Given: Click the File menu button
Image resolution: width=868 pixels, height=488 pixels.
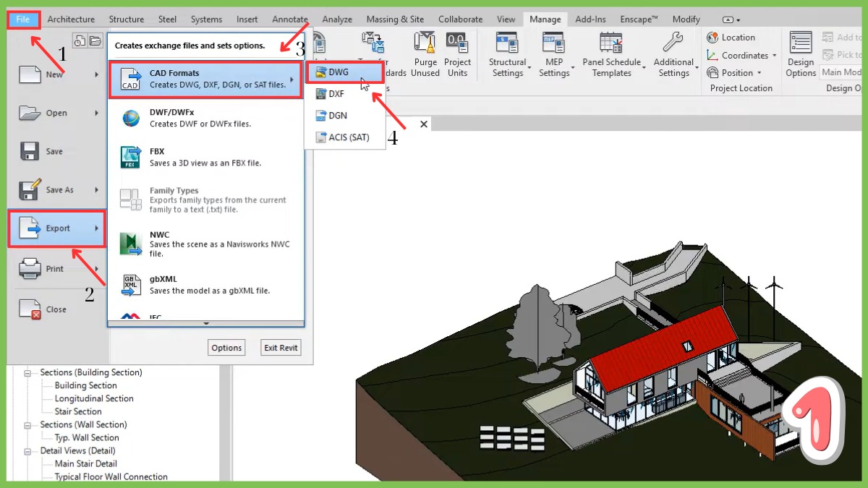Looking at the screenshot, I should click(23, 20).
